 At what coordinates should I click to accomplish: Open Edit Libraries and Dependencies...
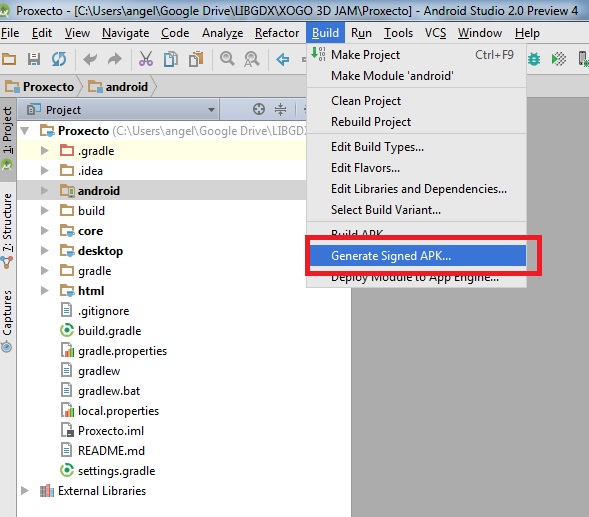click(x=416, y=189)
